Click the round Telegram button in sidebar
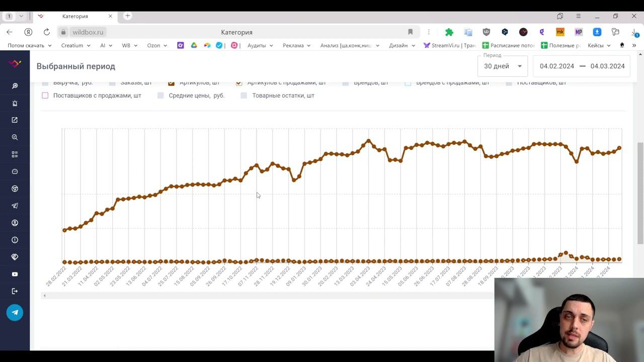 click(x=15, y=312)
